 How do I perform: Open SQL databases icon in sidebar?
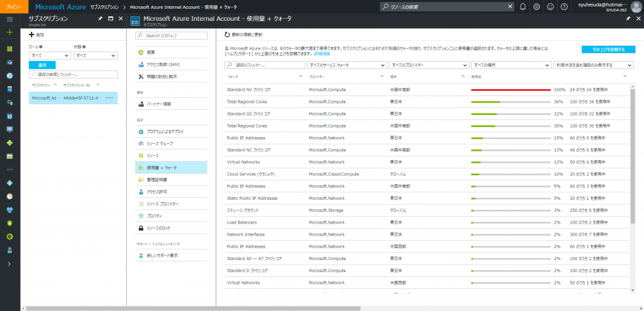point(10,89)
